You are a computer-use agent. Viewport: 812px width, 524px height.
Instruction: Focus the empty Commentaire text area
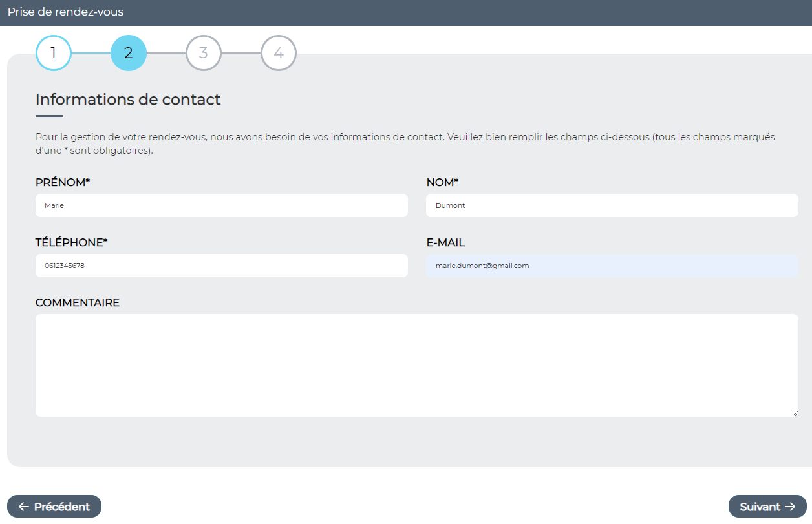416,365
